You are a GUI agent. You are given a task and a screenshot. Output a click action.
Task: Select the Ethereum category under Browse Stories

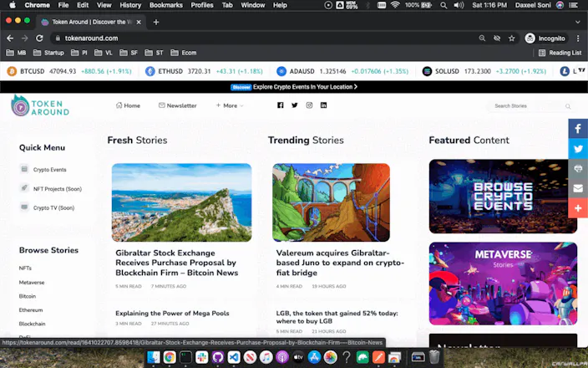click(31, 310)
